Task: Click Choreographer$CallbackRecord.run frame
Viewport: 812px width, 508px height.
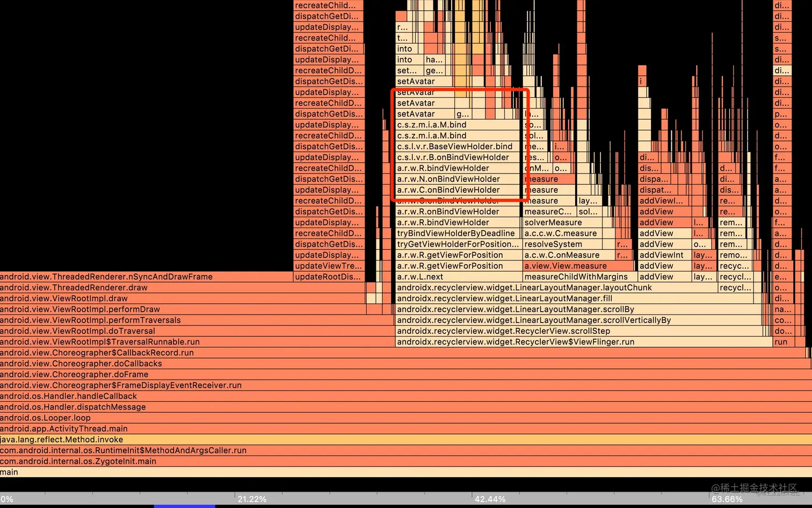Action: [x=404, y=353]
